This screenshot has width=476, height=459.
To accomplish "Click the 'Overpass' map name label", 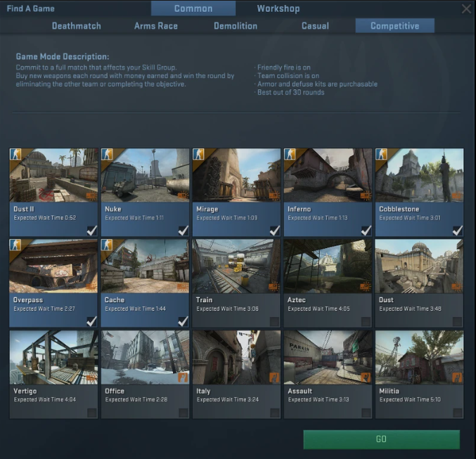I will click(28, 300).
